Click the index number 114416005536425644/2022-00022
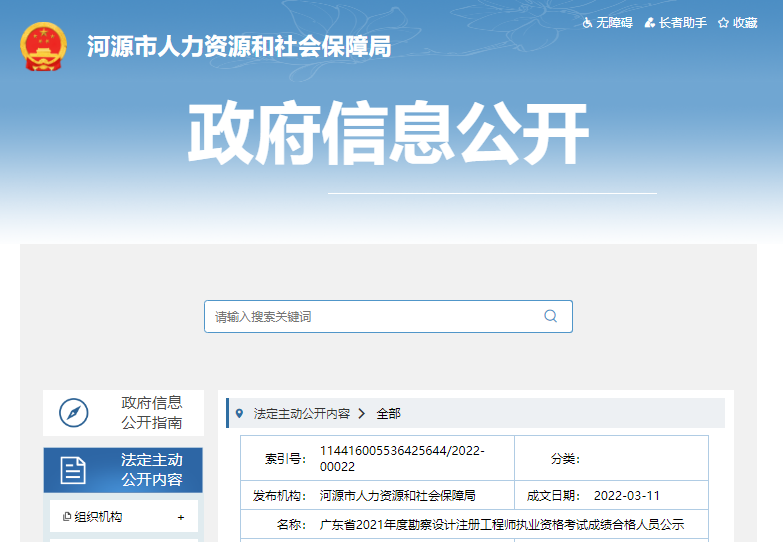The image size is (783, 542). coord(402,458)
